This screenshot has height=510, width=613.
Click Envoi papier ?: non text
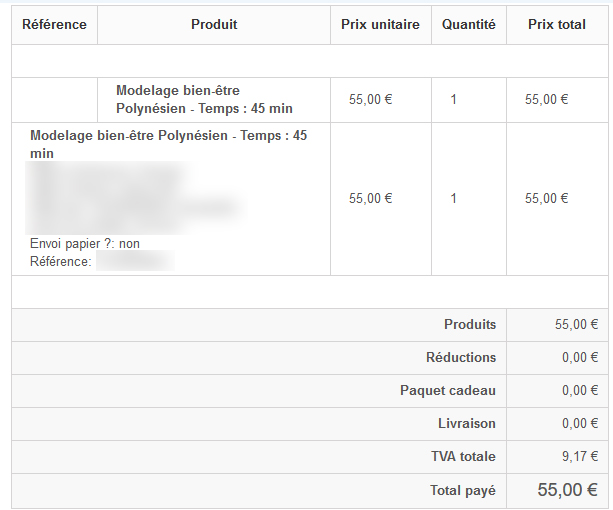click(x=85, y=243)
